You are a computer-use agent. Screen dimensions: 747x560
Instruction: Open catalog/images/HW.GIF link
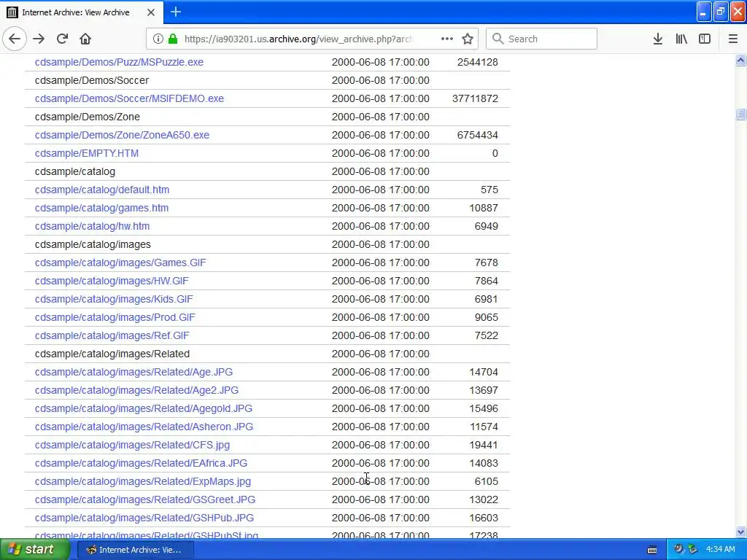(x=112, y=281)
